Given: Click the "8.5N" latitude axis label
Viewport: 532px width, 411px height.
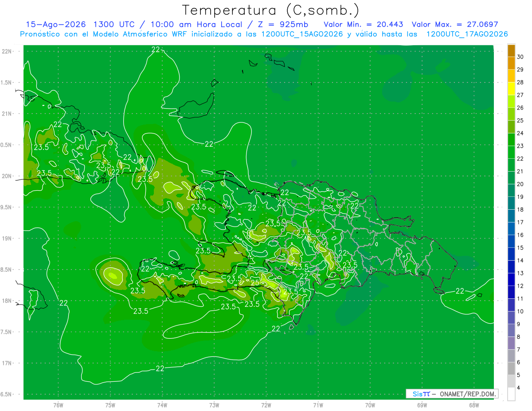Looking at the screenshot, I should (x=7, y=270).
